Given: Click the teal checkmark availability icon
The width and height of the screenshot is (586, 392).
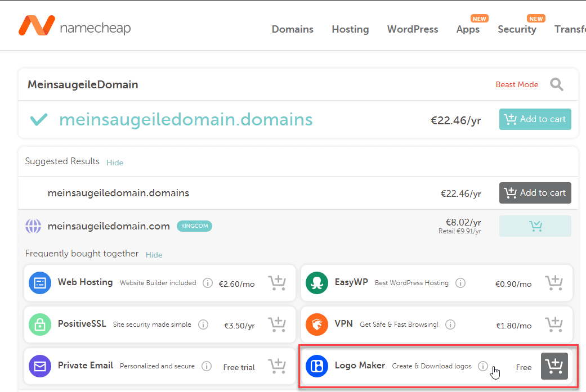Looking at the screenshot, I should click(38, 119).
